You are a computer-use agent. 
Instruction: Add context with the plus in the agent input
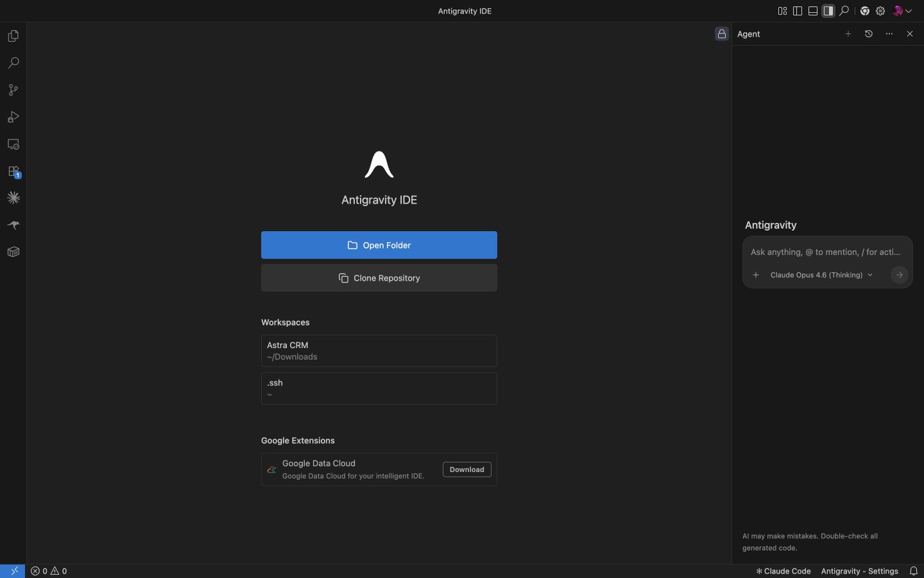(756, 275)
